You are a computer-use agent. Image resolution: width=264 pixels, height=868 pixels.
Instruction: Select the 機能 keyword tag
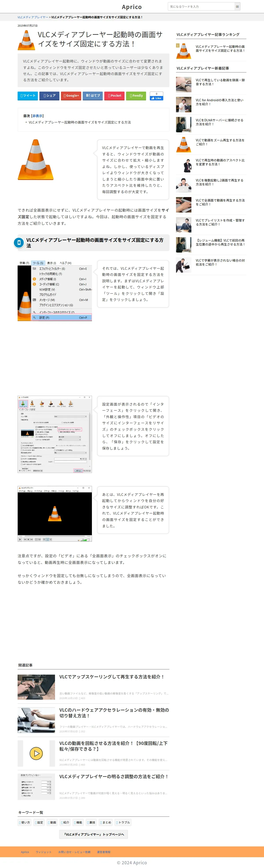pos(78,822)
